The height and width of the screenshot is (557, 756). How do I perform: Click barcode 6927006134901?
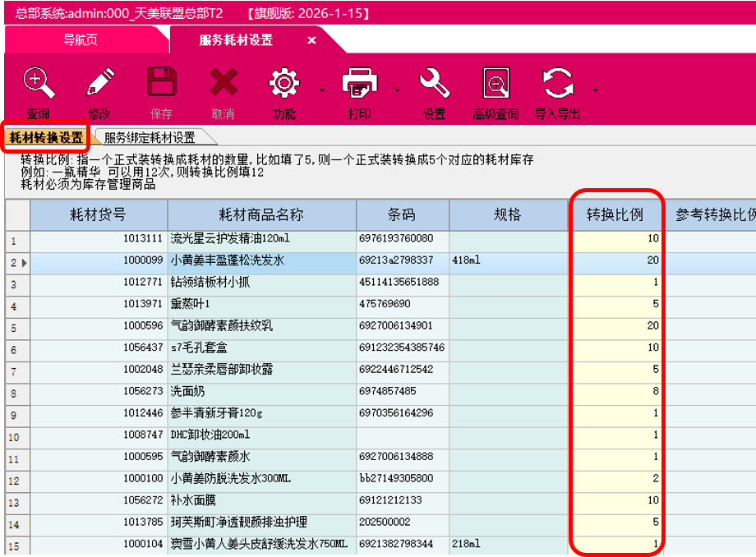(x=396, y=325)
